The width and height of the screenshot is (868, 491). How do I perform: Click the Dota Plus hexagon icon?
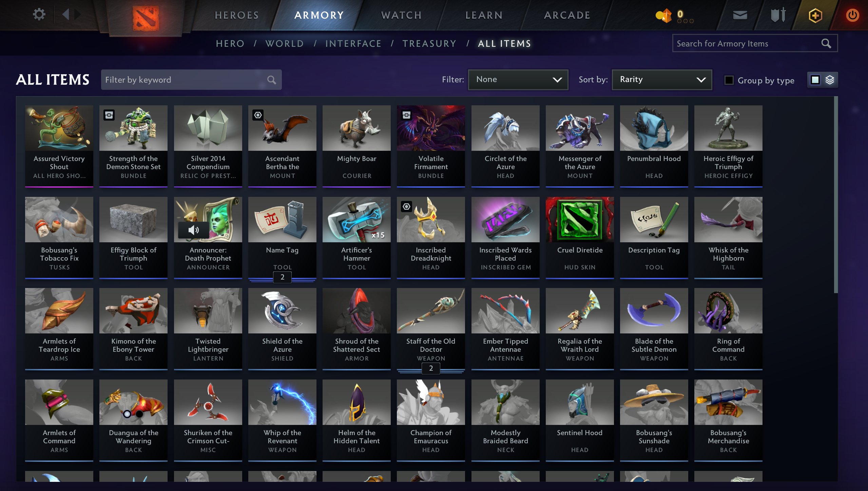815,15
